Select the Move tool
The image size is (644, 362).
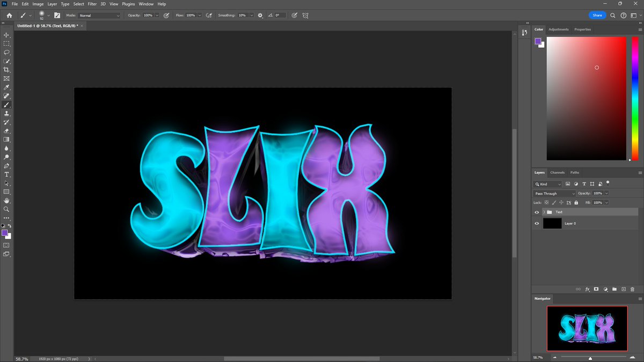[x=6, y=35]
